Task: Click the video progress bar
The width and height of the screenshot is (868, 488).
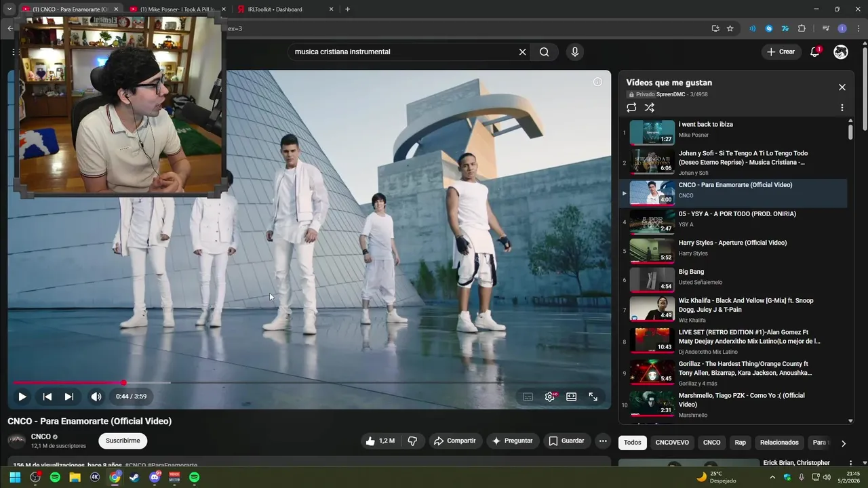Action: coord(309,383)
